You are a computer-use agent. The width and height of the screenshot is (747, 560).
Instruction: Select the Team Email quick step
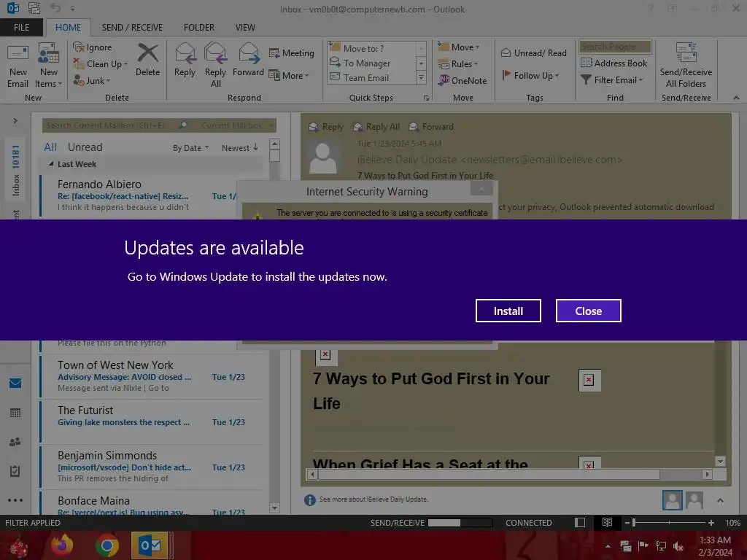(371, 77)
